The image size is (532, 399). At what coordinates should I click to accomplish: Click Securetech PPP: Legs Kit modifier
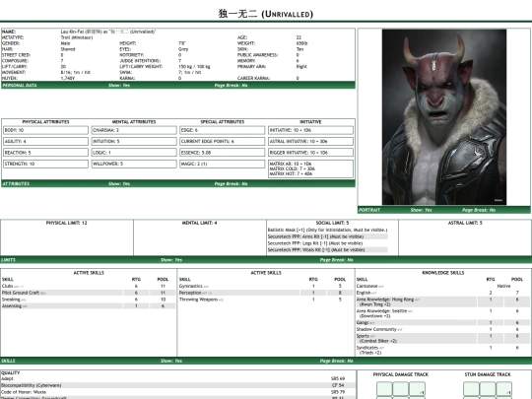(327, 243)
